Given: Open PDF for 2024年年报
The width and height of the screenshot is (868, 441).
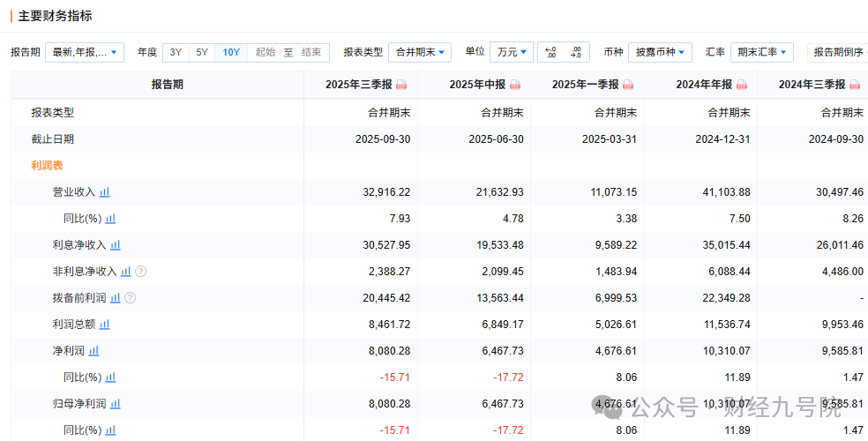Looking at the screenshot, I should 741,85.
